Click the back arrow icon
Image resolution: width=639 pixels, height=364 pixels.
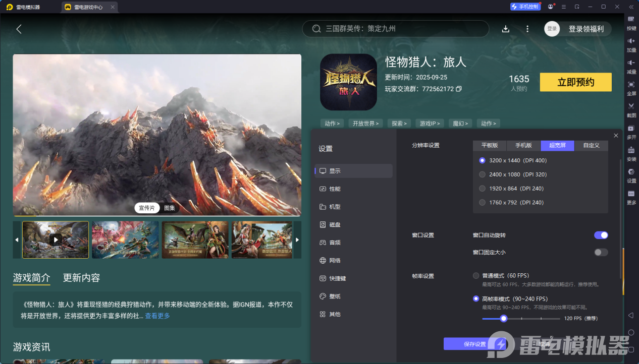click(x=19, y=29)
